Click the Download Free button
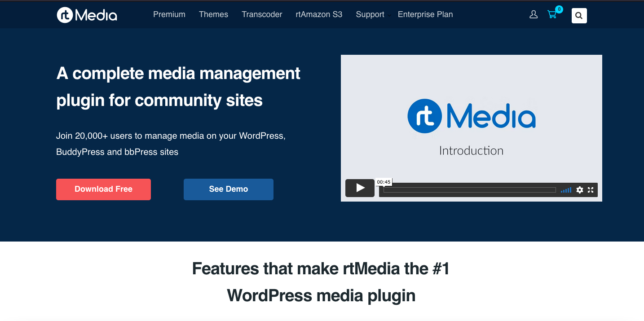The height and width of the screenshot is (321, 644). point(103,189)
